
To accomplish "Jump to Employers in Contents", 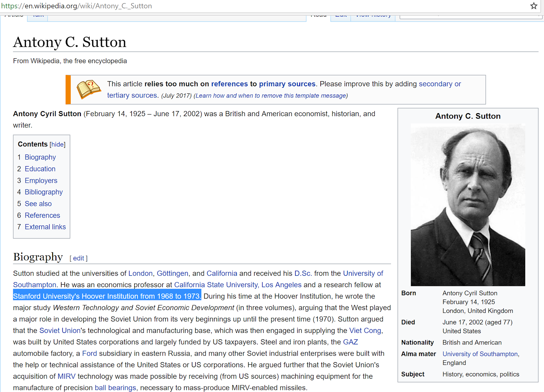I will pos(41,181).
